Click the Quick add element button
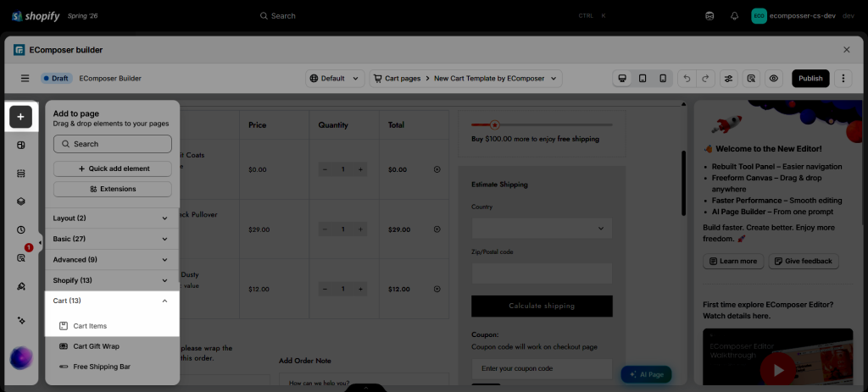The height and width of the screenshot is (392, 868). click(x=113, y=168)
